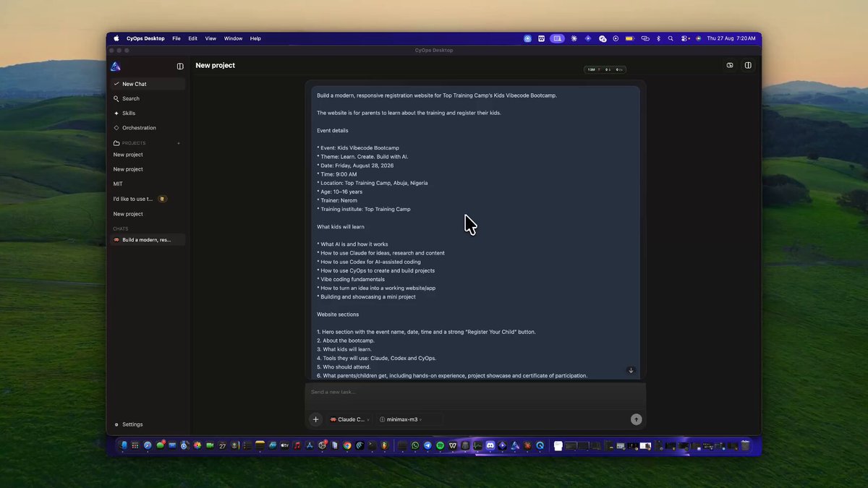Open the Skills page
Image resolution: width=868 pixels, height=488 pixels.
tap(148, 114)
